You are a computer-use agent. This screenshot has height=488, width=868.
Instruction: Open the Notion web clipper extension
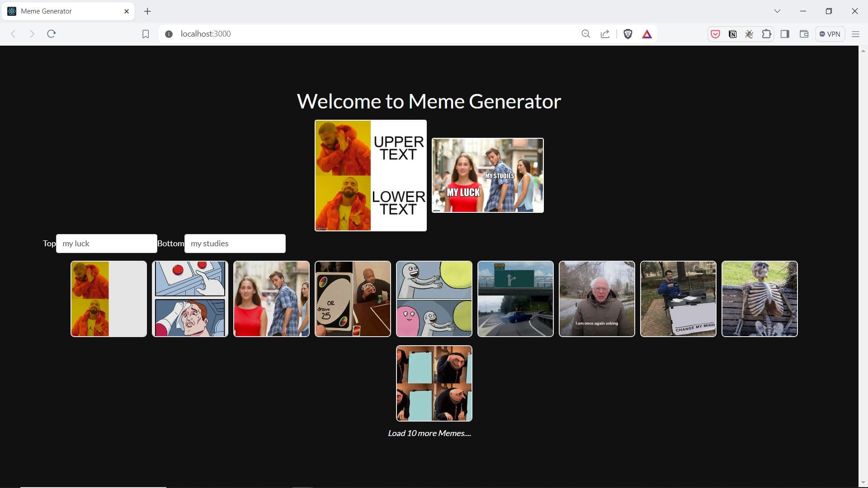coord(732,34)
